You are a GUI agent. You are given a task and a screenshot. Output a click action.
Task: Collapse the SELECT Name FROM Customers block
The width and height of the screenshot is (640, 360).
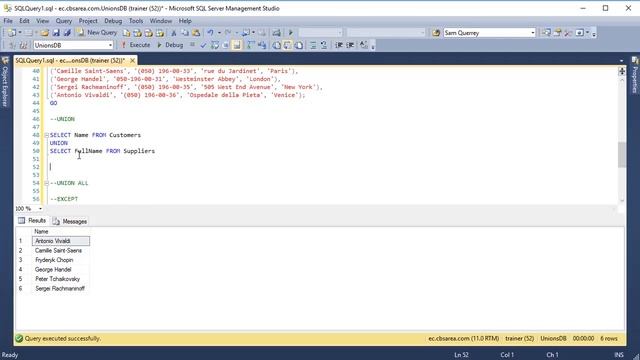(46, 135)
